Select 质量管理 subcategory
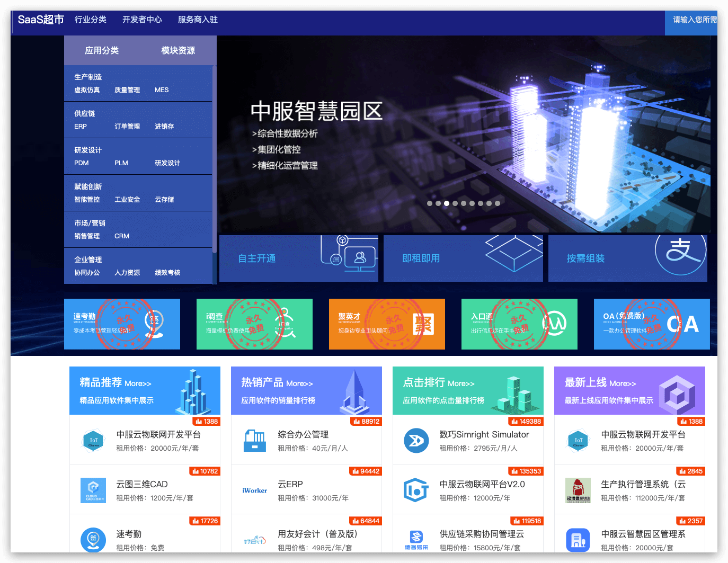Image resolution: width=728 pixels, height=563 pixels. [127, 90]
